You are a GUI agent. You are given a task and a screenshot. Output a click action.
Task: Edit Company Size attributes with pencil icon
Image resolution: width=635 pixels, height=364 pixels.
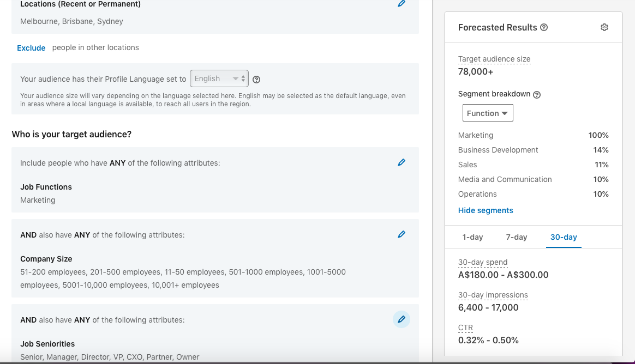(402, 234)
